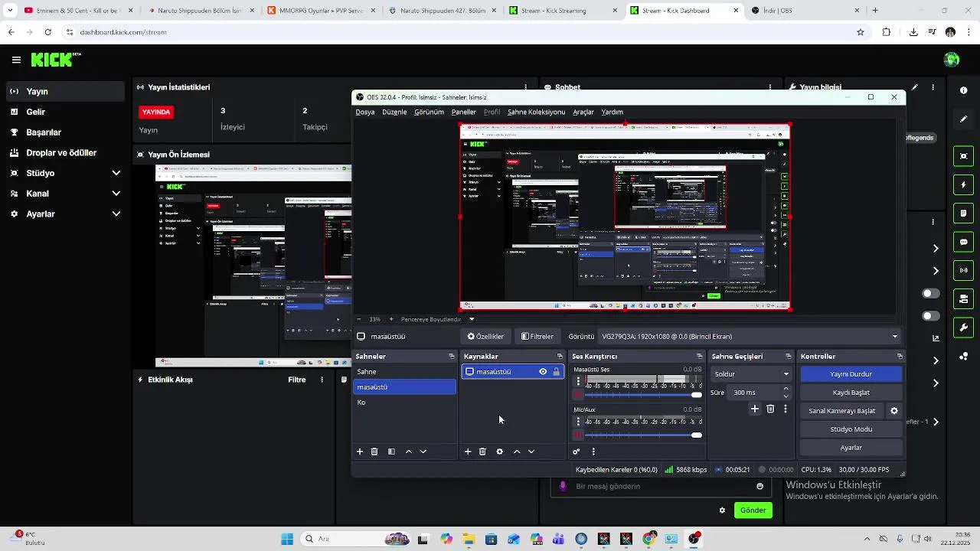Click chat bubble icon in Kick right sidebar
Image resolution: width=980 pixels, height=551 pixels.
pyautogui.click(x=963, y=242)
